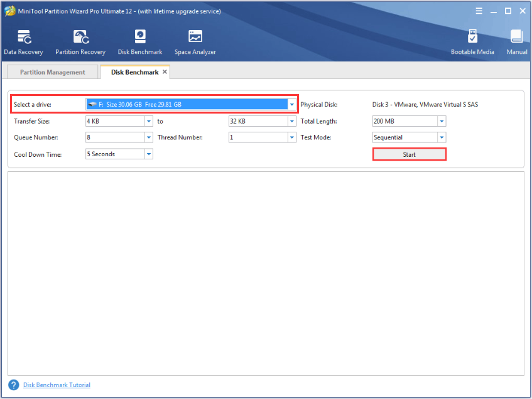The width and height of the screenshot is (532, 399).
Task: Open Disk Benchmark from the toolbar
Action: pos(140,43)
